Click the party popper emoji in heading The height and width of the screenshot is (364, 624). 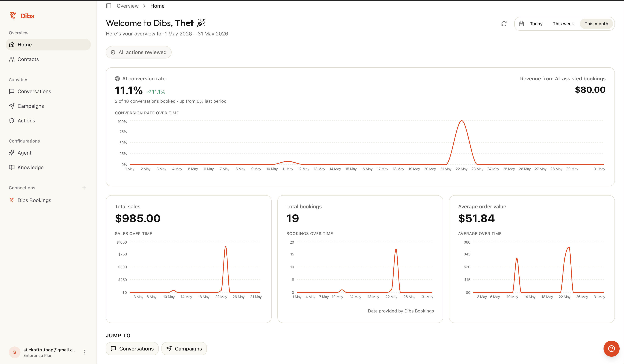coord(201,23)
